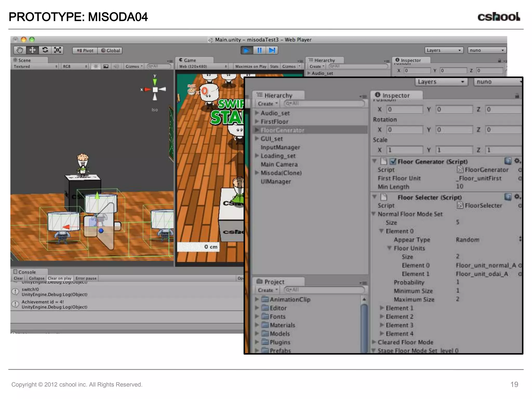Select UIManager in the Hierarchy
The height and width of the screenshot is (399, 532).
point(276,182)
